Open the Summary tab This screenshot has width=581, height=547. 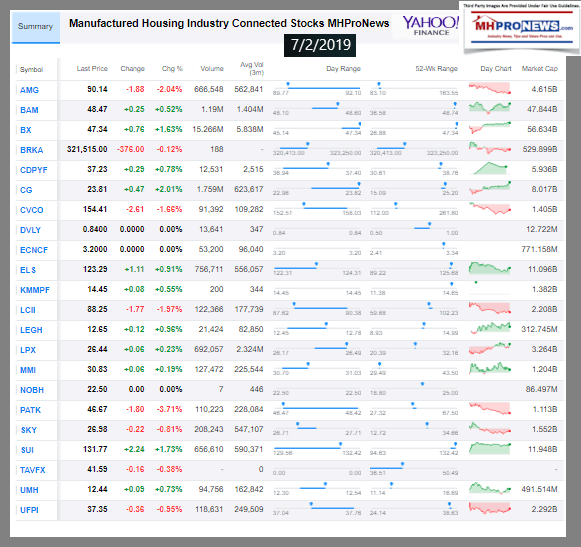click(36, 27)
